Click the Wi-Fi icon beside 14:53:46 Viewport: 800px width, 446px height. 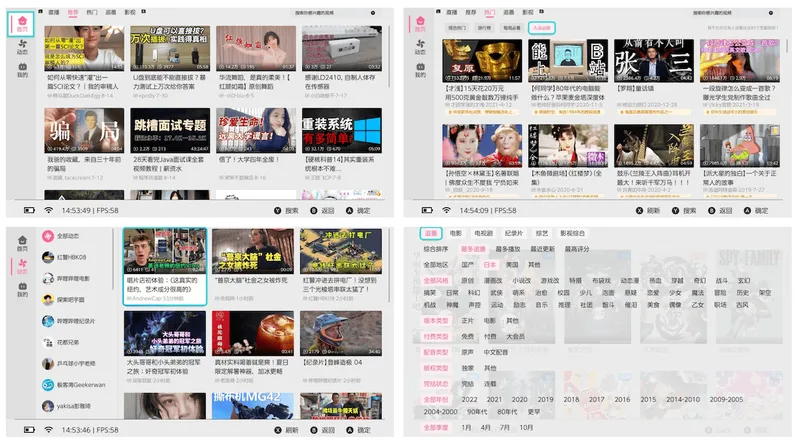coord(48,430)
